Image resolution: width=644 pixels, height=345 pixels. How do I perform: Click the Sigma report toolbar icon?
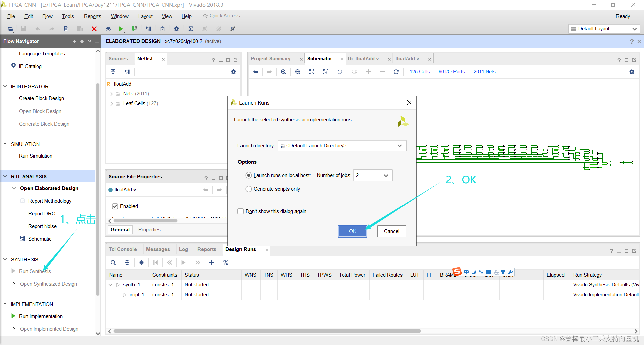pos(191,29)
